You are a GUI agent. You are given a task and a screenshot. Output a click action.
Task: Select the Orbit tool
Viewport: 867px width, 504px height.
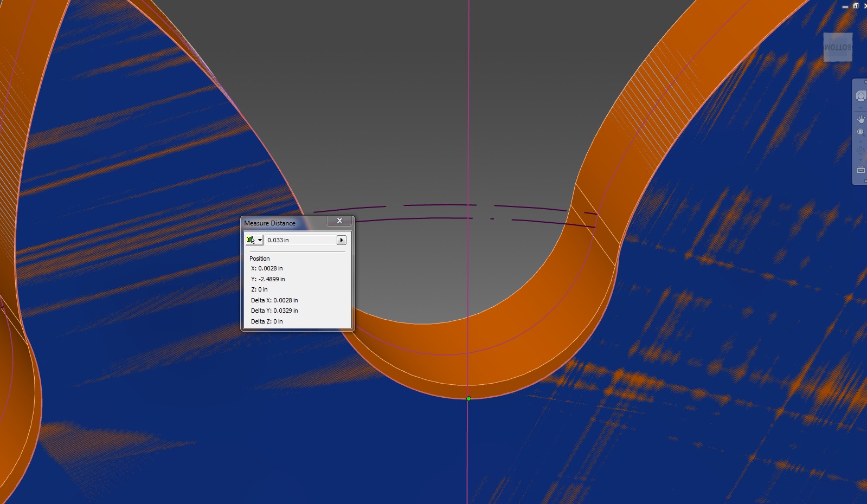click(x=861, y=151)
